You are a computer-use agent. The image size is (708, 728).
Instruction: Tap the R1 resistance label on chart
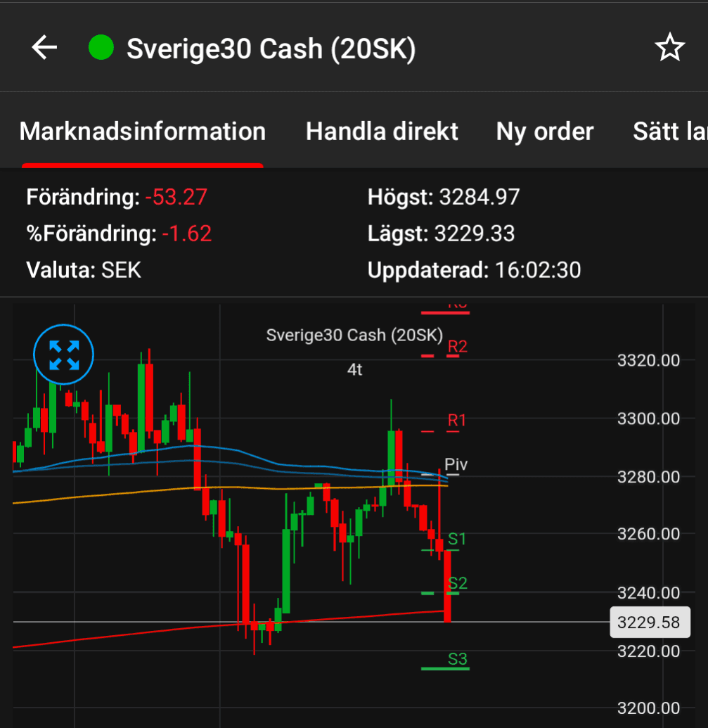456,420
